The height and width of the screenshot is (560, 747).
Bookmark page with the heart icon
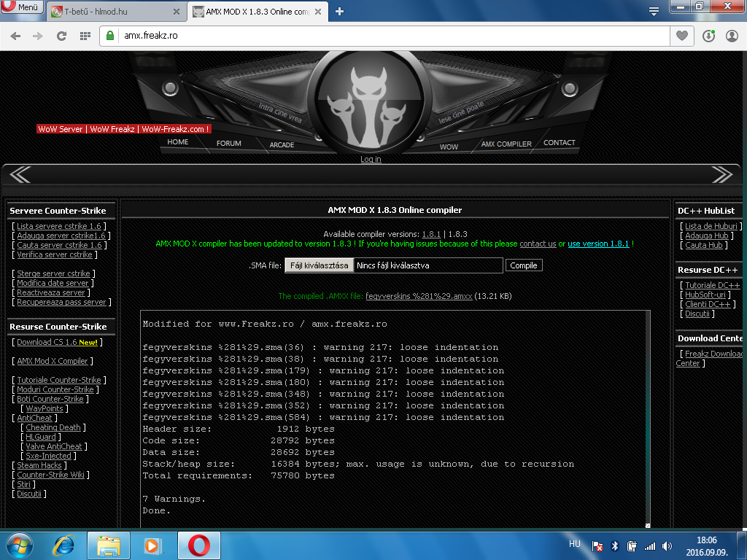pyautogui.click(x=682, y=36)
